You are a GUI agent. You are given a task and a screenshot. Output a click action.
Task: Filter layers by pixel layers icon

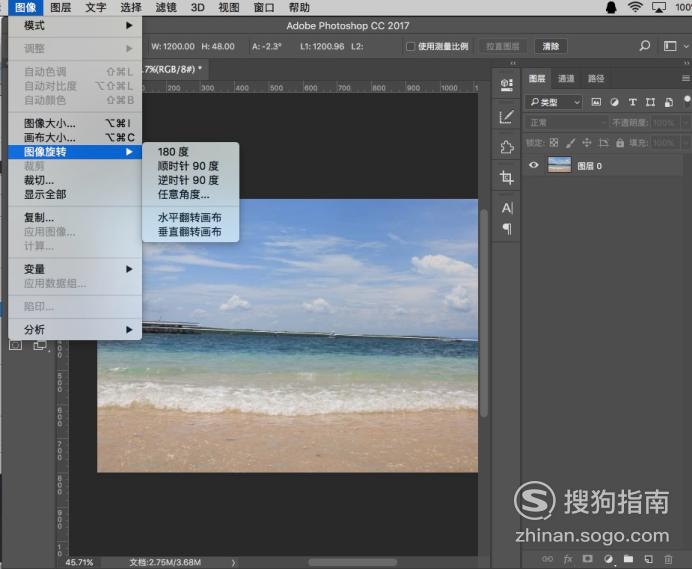tap(596, 102)
